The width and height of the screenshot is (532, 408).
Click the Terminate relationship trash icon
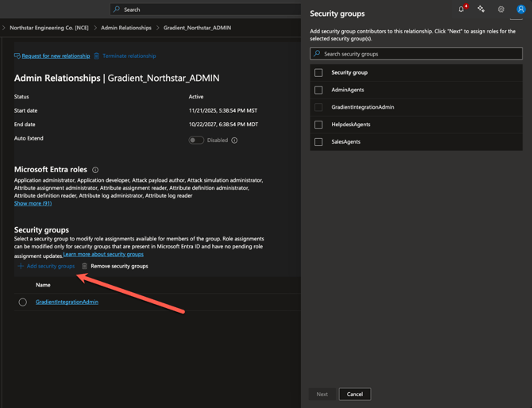coord(97,56)
